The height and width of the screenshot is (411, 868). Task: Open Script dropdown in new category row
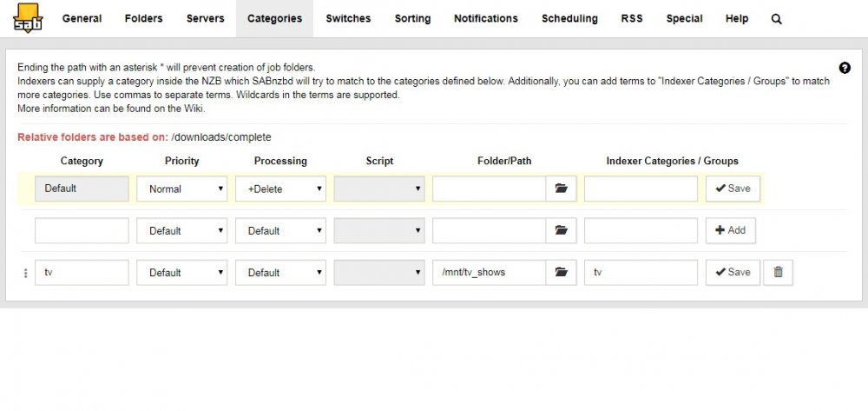tap(379, 230)
